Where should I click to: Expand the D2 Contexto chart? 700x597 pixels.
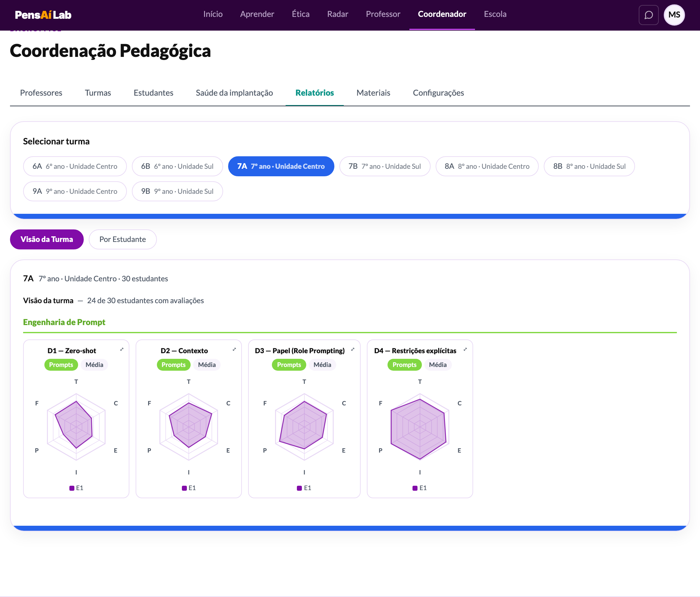[234, 349]
